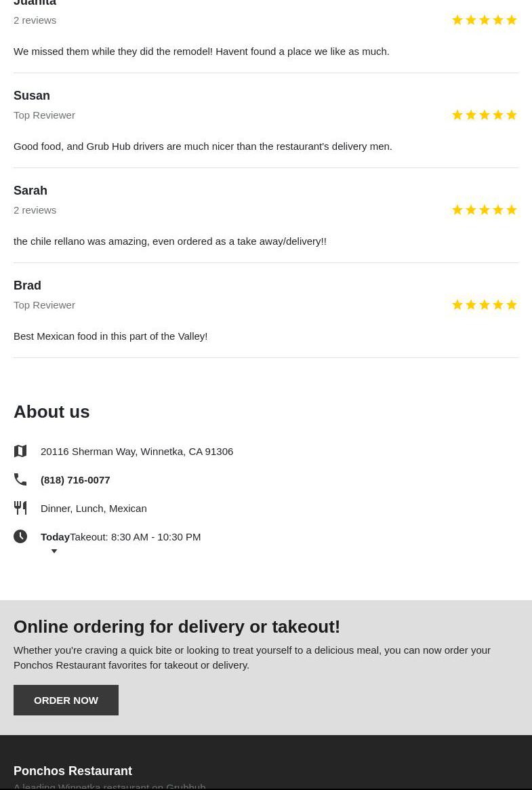The height and width of the screenshot is (790, 532).
Task: Open the 20116 Sherman Way address
Action: [x=137, y=451]
